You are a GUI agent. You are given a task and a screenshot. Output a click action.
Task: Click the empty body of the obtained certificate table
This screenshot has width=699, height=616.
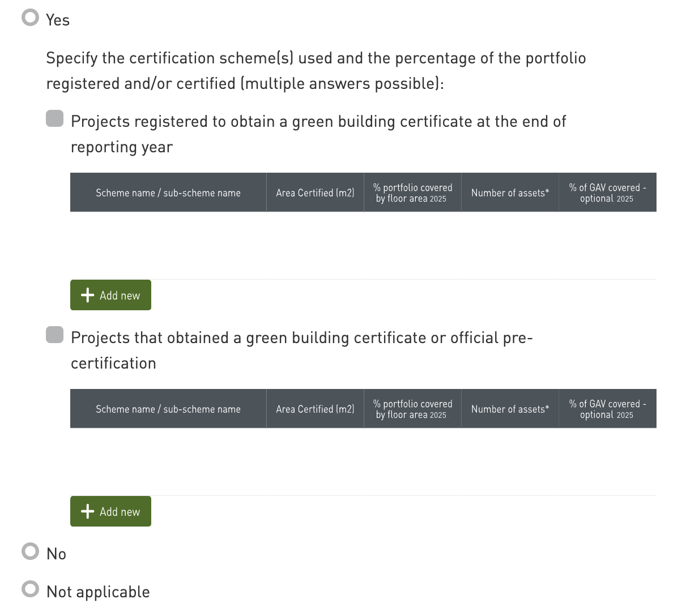[x=363, y=461]
